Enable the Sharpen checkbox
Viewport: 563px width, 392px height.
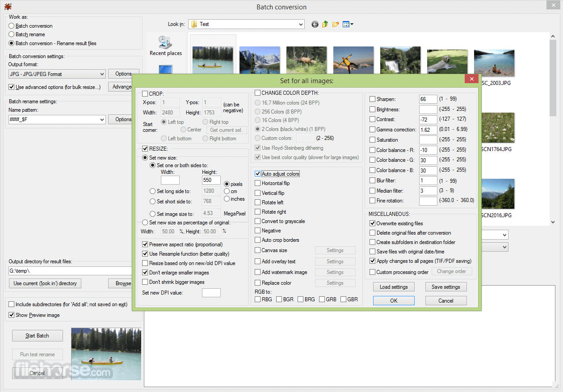tap(373, 99)
